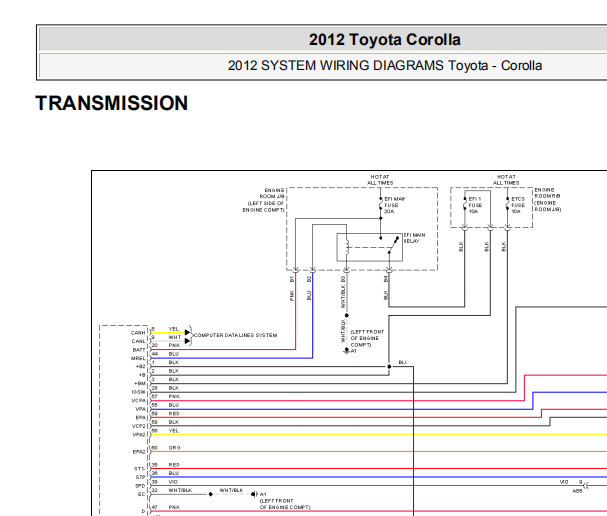Select the EFI 1 fuse symbol
Screen dimensions: 607x516
click(465, 204)
